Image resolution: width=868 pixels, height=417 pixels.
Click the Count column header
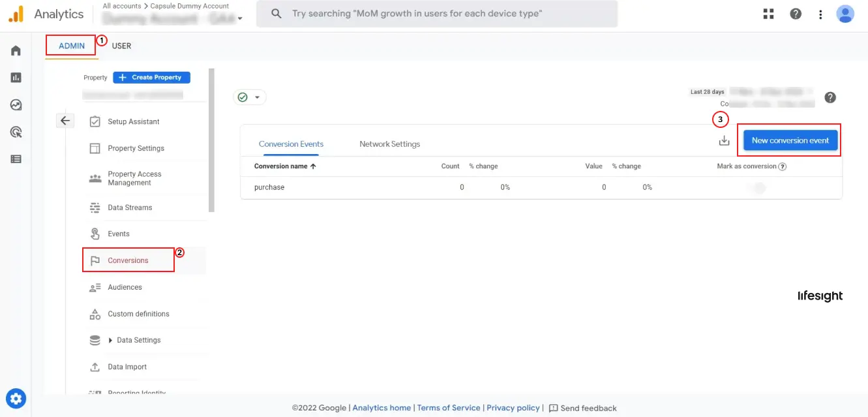click(451, 166)
